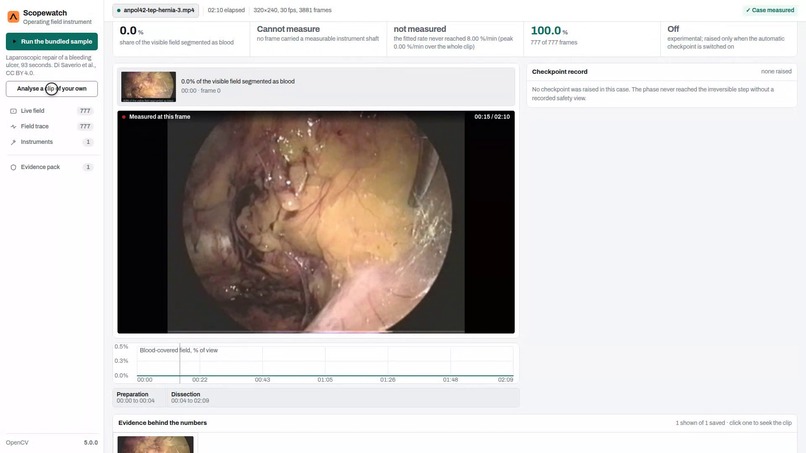Click the count badge beside Evidence pack
Image resolution: width=806 pixels, height=453 pixels.
pyautogui.click(x=88, y=167)
